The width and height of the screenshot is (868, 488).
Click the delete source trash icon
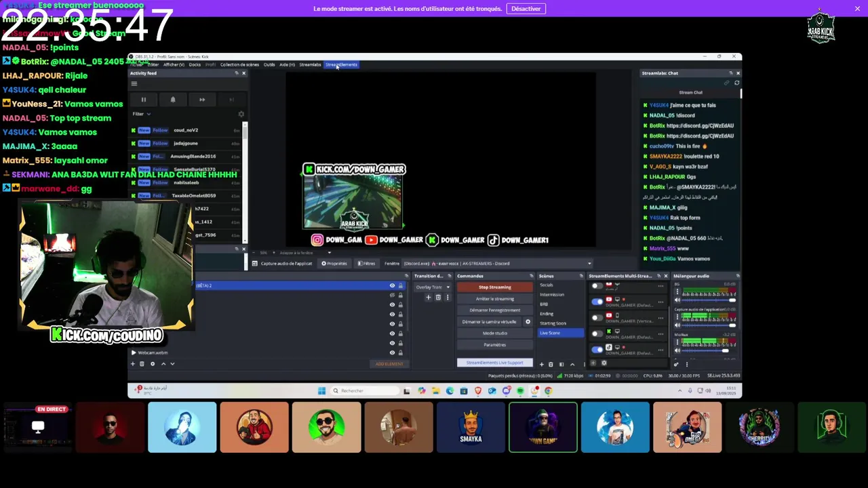coord(142,364)
